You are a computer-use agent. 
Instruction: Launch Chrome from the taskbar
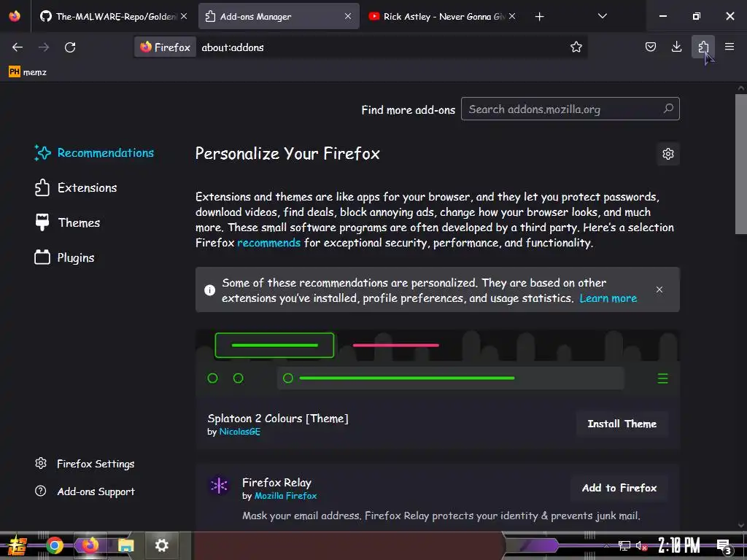click(x=54, y=545)
